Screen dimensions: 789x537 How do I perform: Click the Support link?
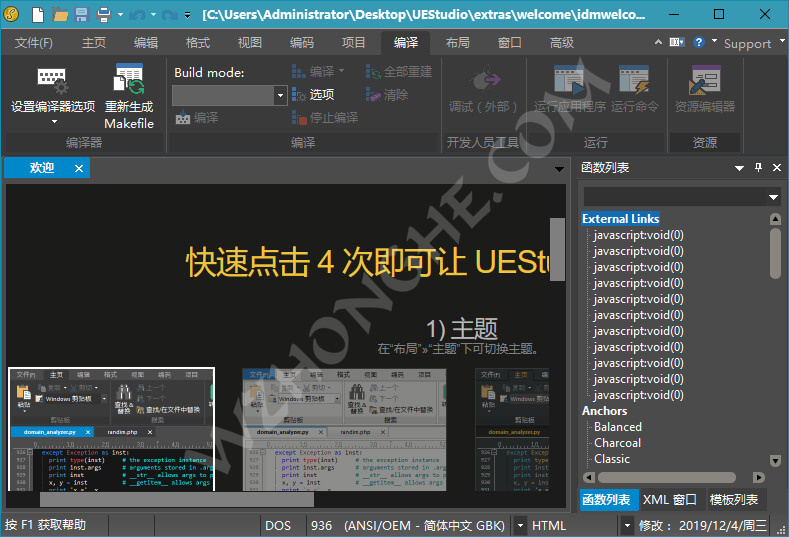coord(747,44)
